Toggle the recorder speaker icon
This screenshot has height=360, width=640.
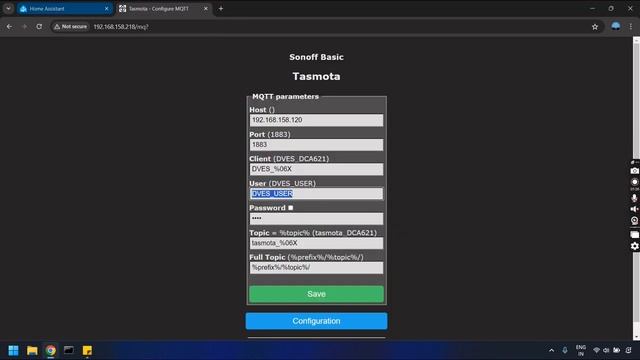pos(634,209)
